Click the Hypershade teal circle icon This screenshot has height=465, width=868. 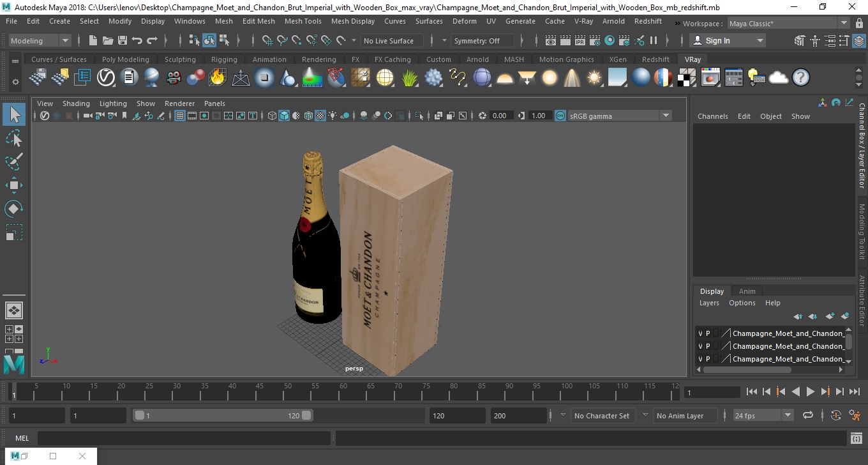(x=610, y=40)
